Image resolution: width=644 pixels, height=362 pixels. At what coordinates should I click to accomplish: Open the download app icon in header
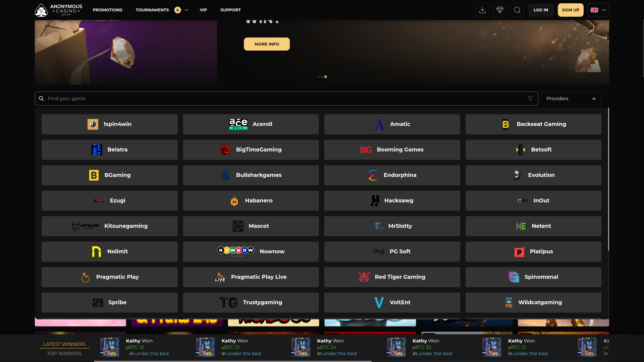[482, 10]
